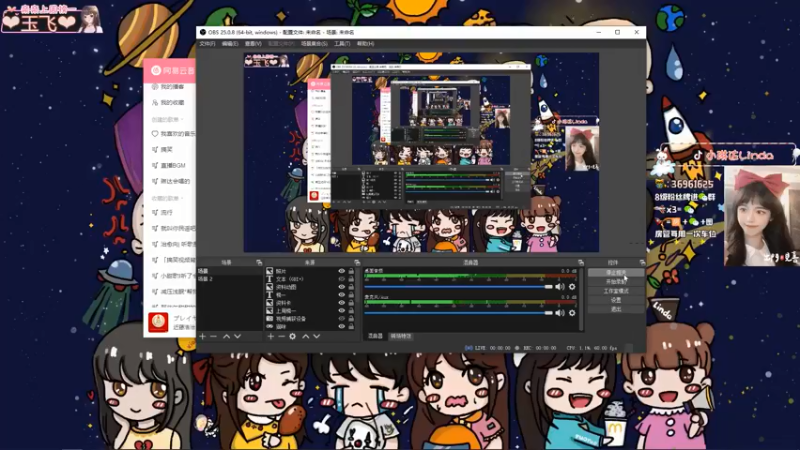
Task: Open the 文件(F) menu in OBS
Action: click(207, 44)
